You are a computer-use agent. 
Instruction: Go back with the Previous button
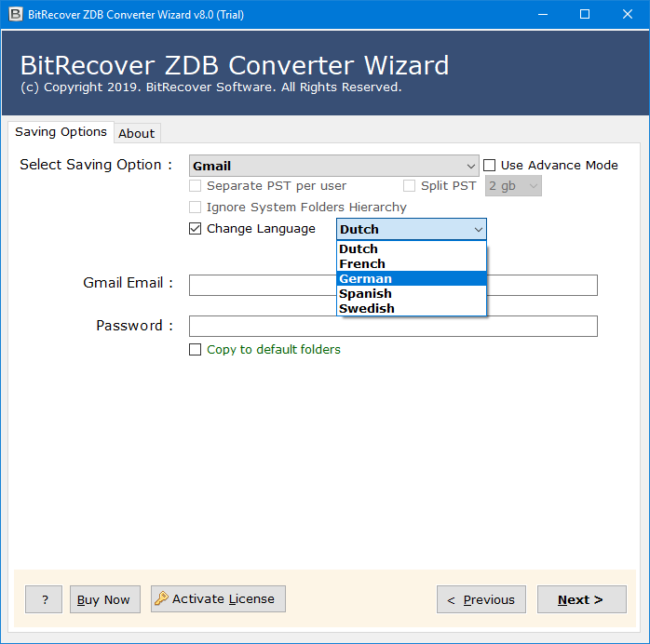[x=481, y=599]
